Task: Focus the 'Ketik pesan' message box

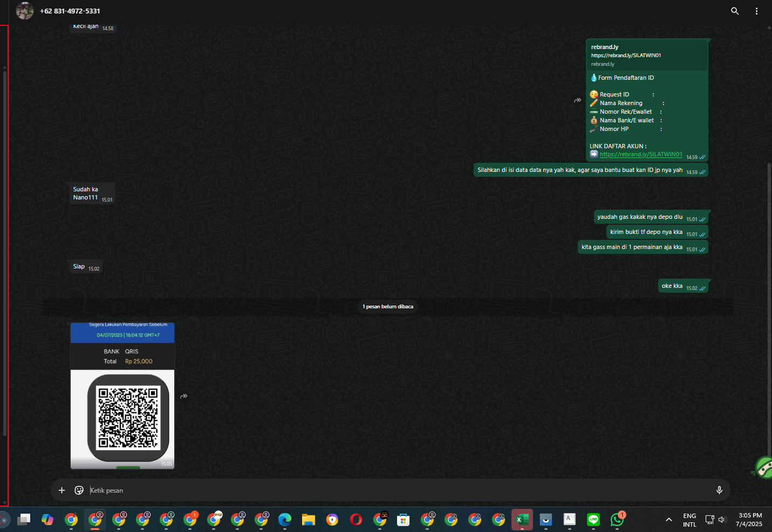Action: tap(399, 490)
